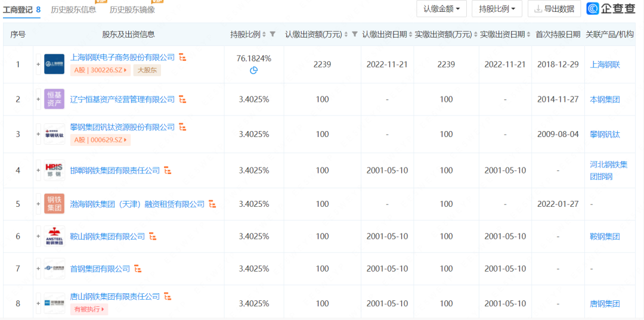Sort by 认缴出资额(万元) column arrows
The height and width of the screenshot is (320, 644).
coord(346,35)
